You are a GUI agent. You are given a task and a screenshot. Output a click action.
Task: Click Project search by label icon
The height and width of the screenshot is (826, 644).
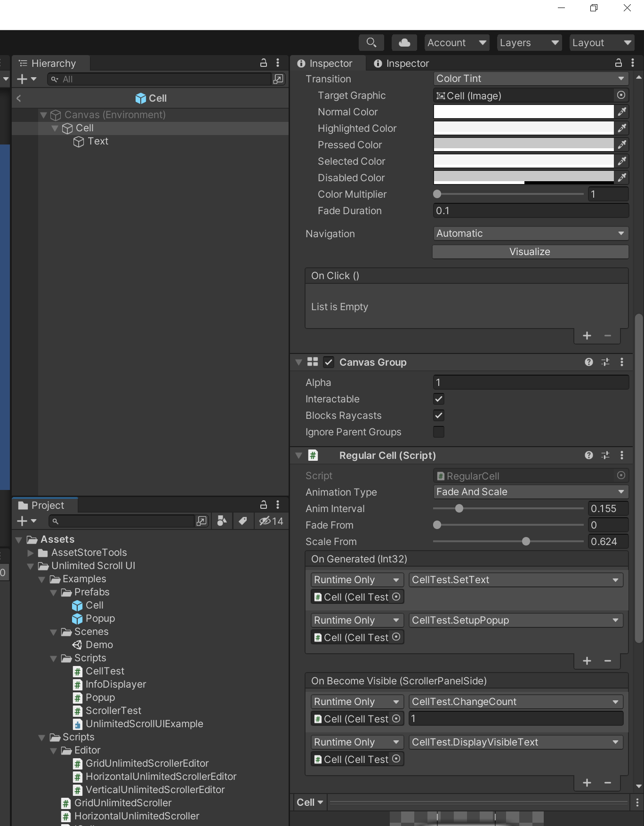(243, 521)
